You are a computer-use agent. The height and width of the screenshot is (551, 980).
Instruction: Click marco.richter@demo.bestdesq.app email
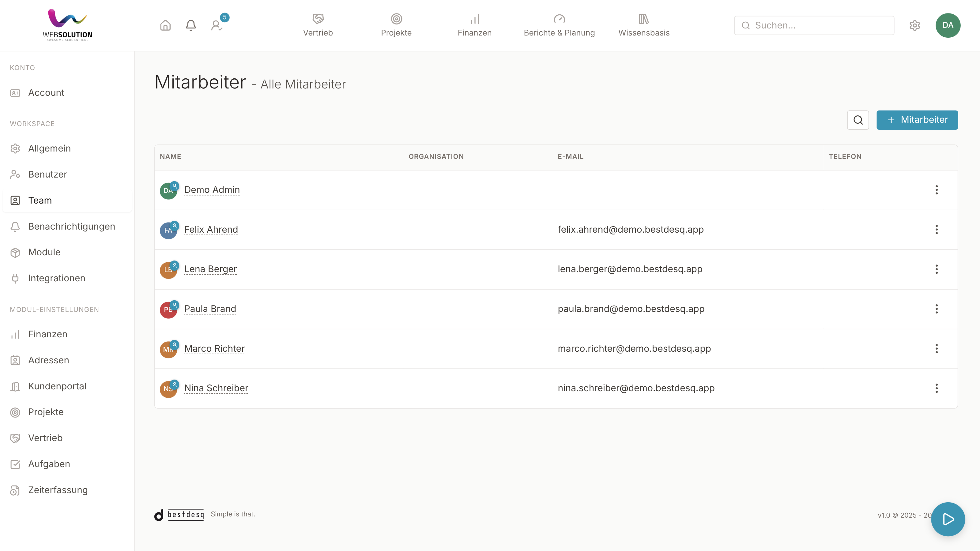(634, 349)
